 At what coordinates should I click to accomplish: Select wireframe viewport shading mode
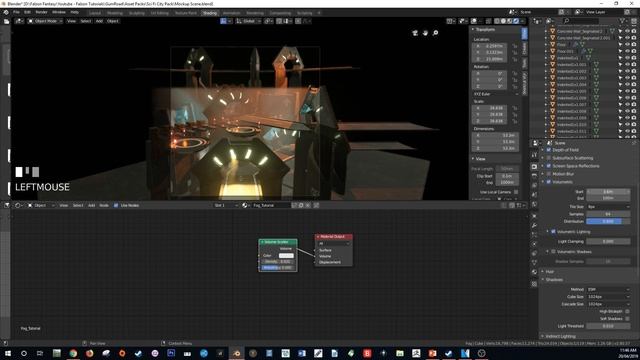click(497, 21)
